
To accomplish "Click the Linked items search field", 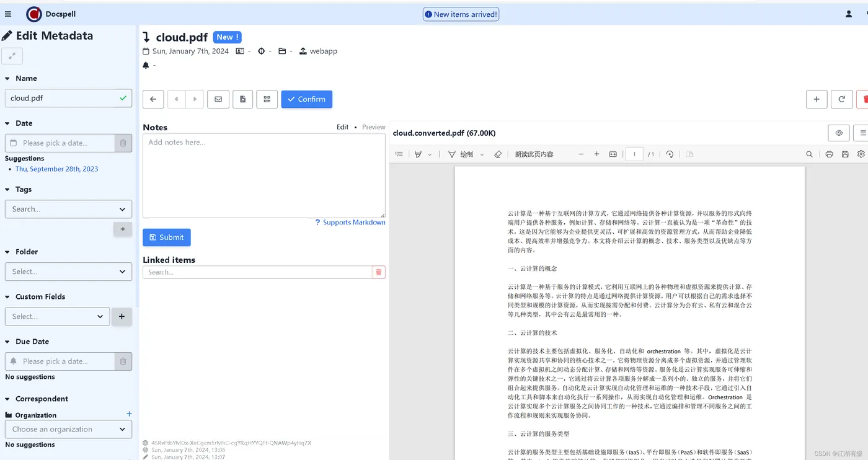I will [257, 272].
